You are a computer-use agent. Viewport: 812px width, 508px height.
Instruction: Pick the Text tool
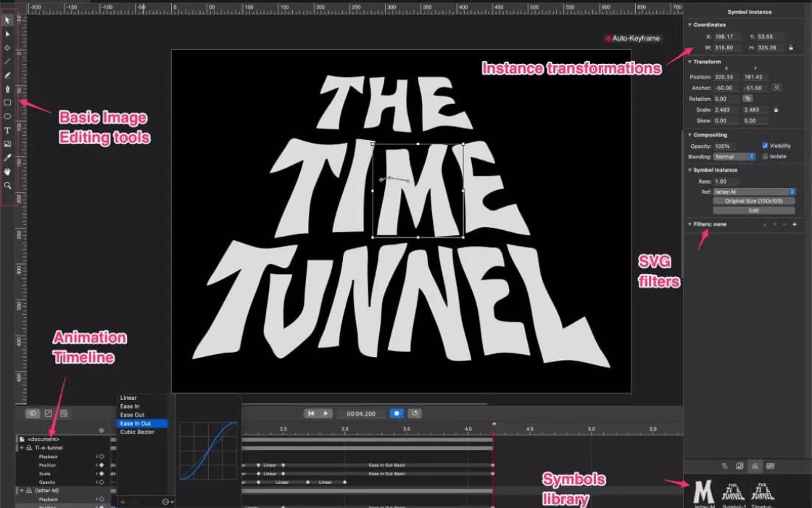coord(8,131)
